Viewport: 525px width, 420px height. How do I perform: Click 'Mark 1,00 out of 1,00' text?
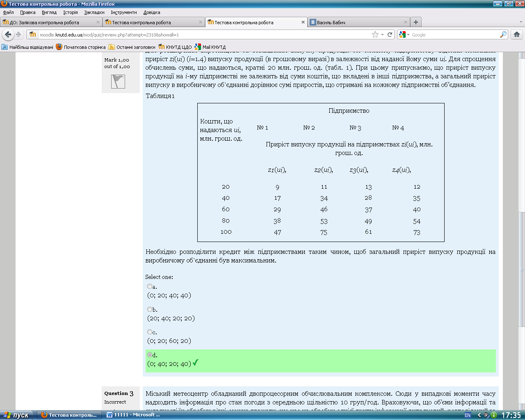[x=117, y=63]
